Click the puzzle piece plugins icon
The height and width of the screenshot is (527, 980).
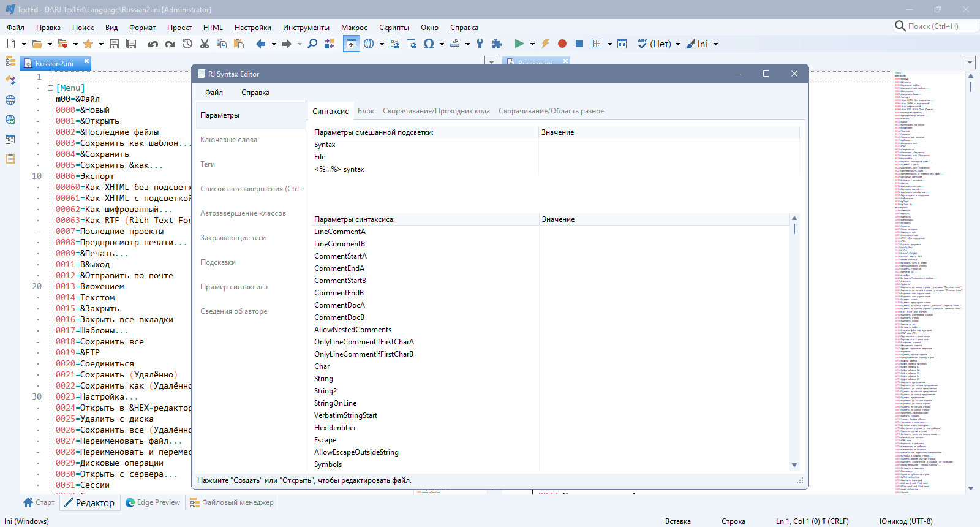click(497, 44)
